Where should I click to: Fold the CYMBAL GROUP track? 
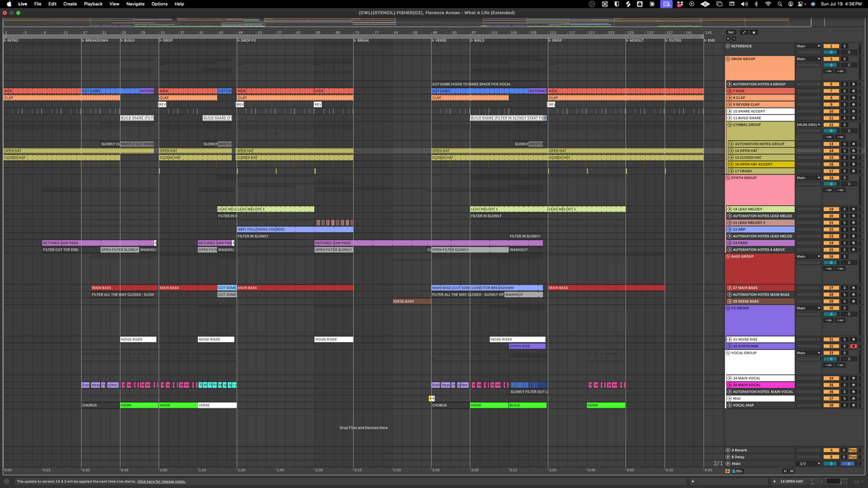[x=729, y=124]
